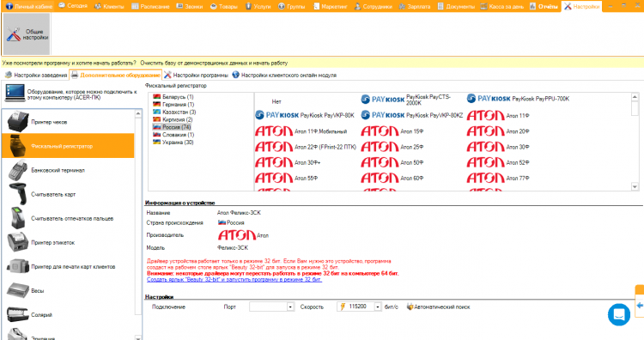The height and width of the screenshot is (340, 644).
Task: Open Звонки in top menu
Action: tap(190, 7)
